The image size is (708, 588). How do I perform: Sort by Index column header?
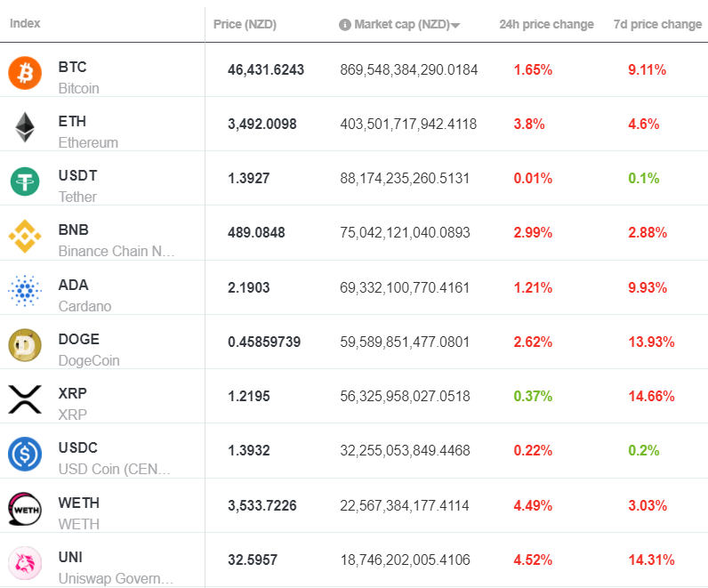[x=25, y=23]
